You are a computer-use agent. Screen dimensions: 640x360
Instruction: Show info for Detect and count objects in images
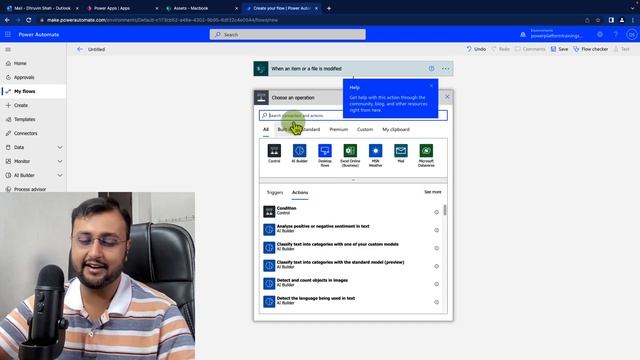pos(436,284)
